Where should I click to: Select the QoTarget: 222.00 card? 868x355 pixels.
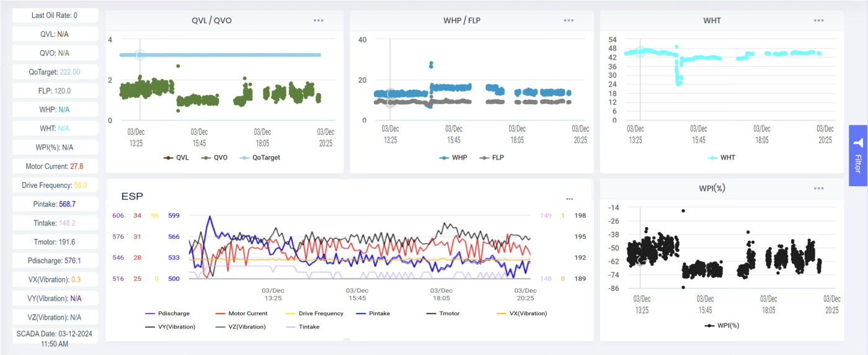(x=55, y=71)
